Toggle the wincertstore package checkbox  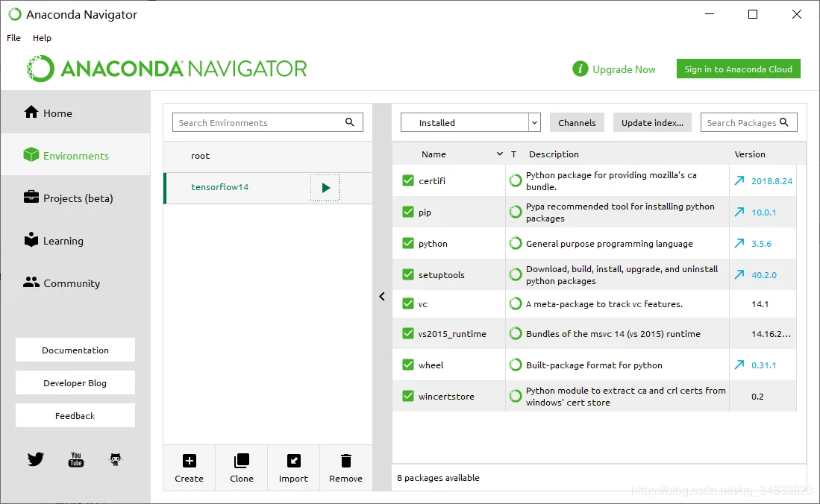[x=408, y=397]
